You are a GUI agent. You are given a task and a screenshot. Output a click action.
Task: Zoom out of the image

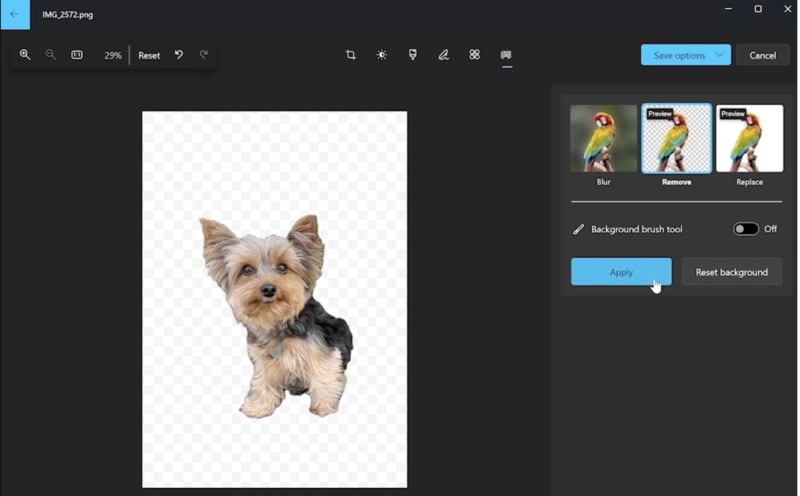click(51, 55)
